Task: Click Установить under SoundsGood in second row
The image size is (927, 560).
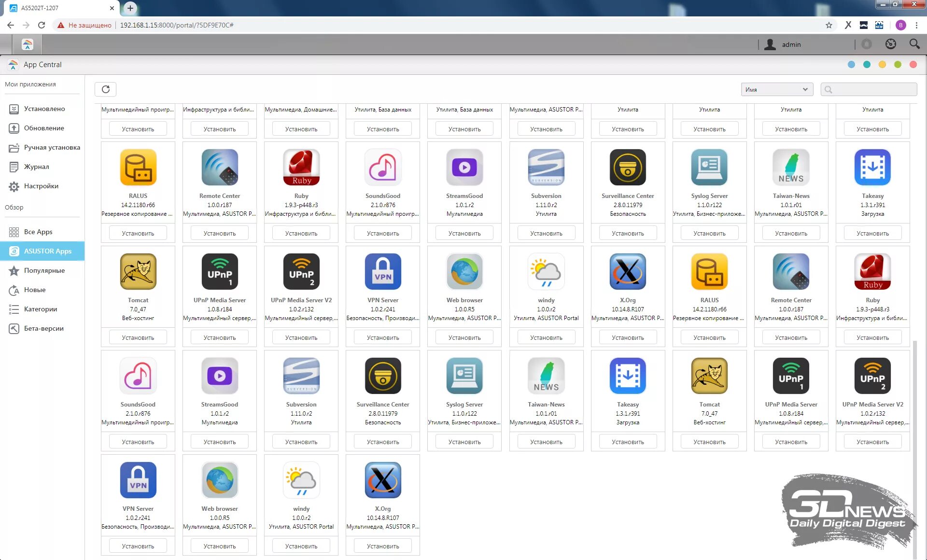Action: pos(382,233)
